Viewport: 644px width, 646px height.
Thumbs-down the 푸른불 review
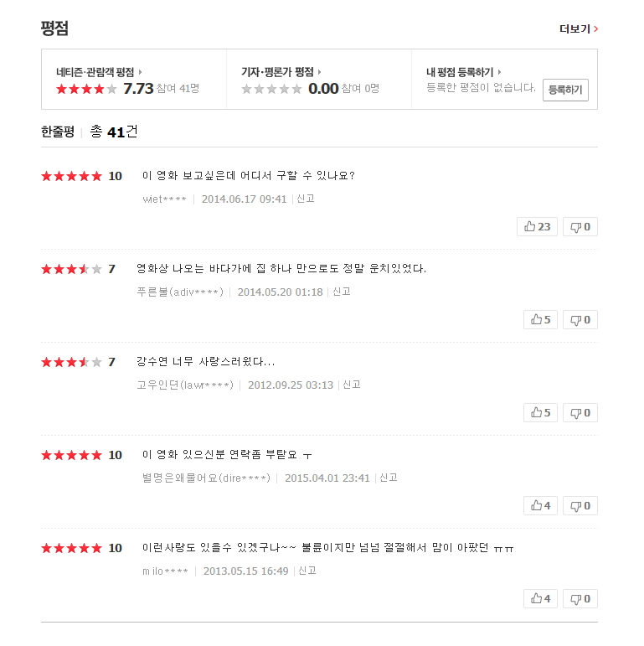coord(580,320)
